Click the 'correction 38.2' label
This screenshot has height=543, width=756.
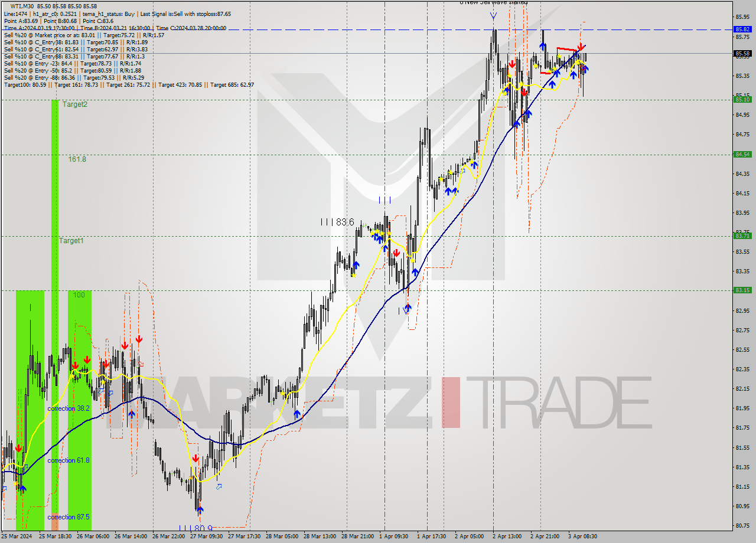pos(69,408)
